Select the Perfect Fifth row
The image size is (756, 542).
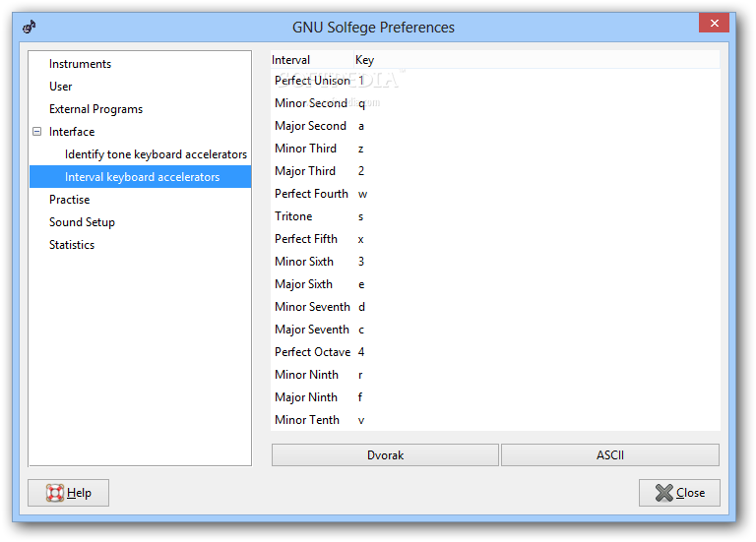pyautogui.click(x=496, y=239)
